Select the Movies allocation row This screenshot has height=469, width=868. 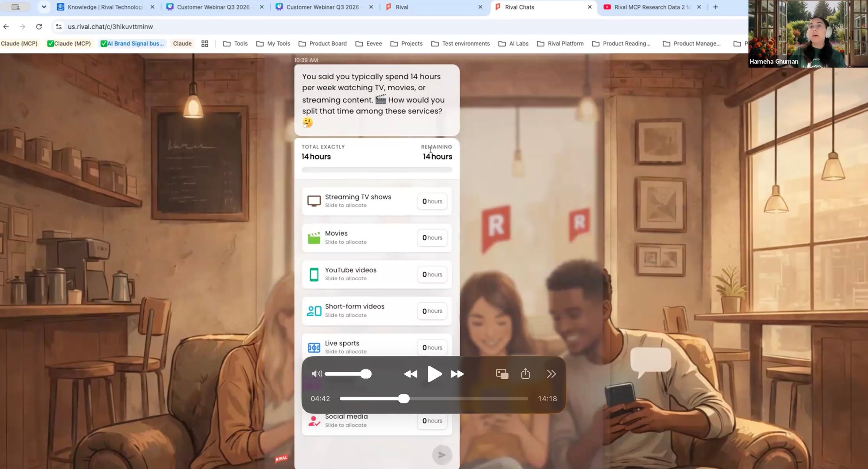coord(377,238)
